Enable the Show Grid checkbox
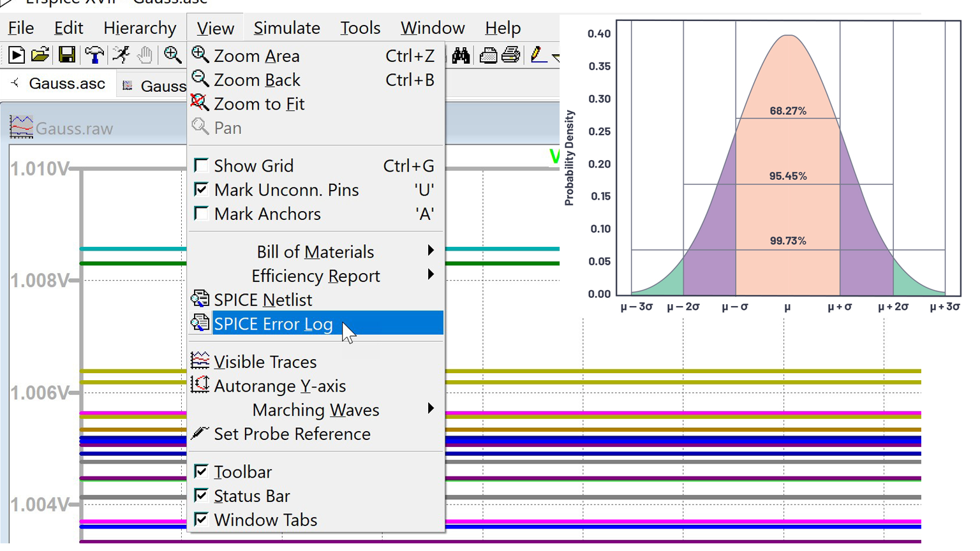The width and height of the screenshot is (980, 551). (202, 166)
